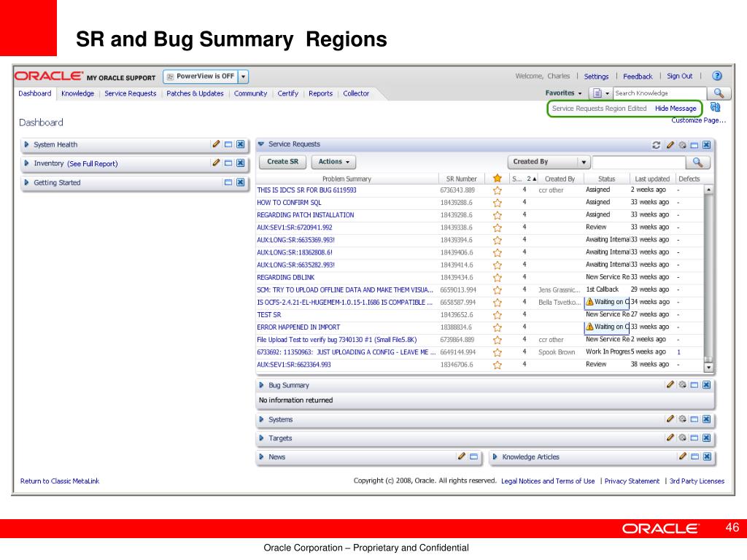Image resolution: width=747 pixels, height=560 pixels.
Task: Minimize the Getting Started region
Action: pos(228,182)
